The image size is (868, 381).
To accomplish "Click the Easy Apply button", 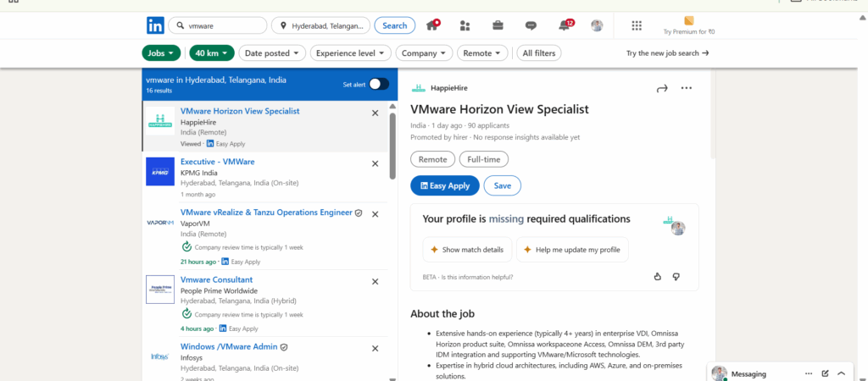I will [x=444, y=185].
